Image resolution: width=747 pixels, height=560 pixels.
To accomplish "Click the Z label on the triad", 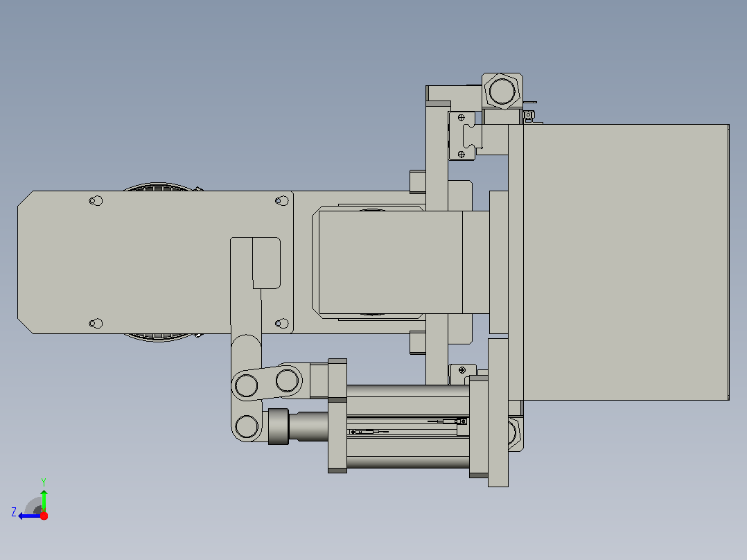I will pos(14,512).
